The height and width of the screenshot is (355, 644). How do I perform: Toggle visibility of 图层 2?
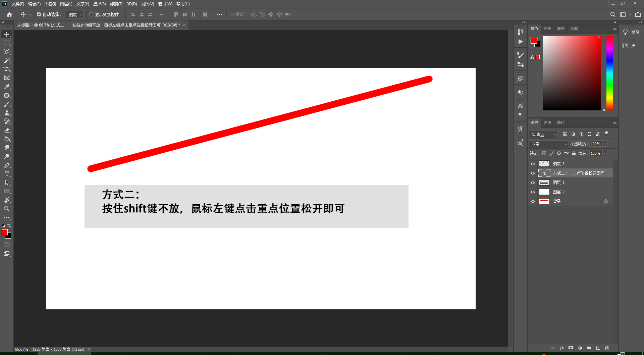(x=533, y=192)
